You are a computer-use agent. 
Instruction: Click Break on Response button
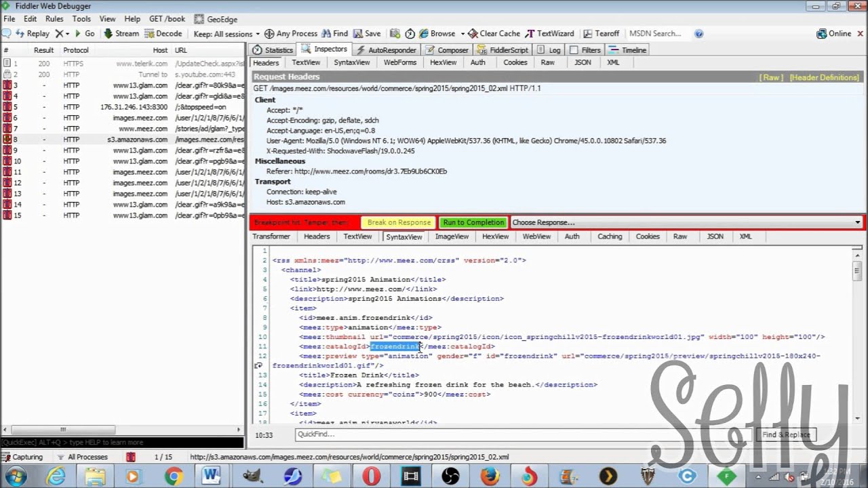pyautogui.click(x=399, y=222)
